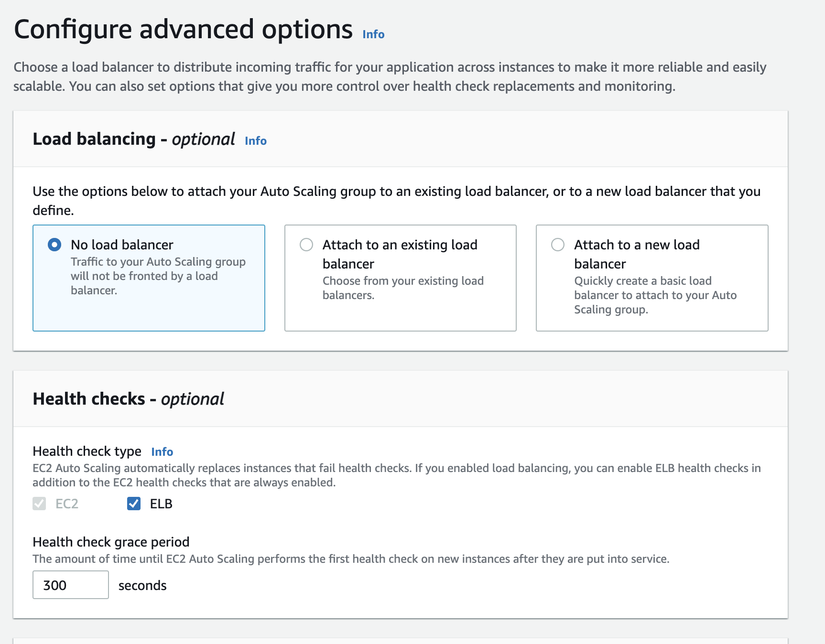Click the greyed-out EC2 checkbox
825x644 pixels.
pos(39,504)
